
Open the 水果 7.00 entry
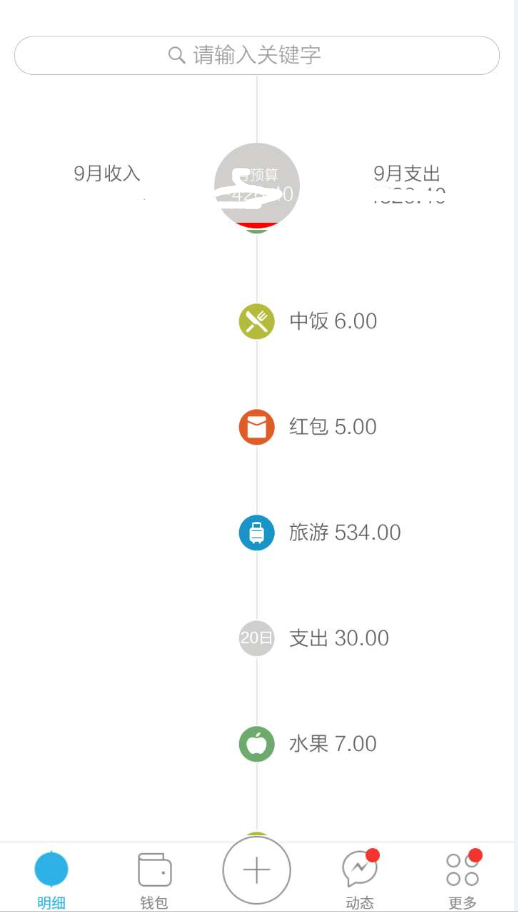click(333, 744)
